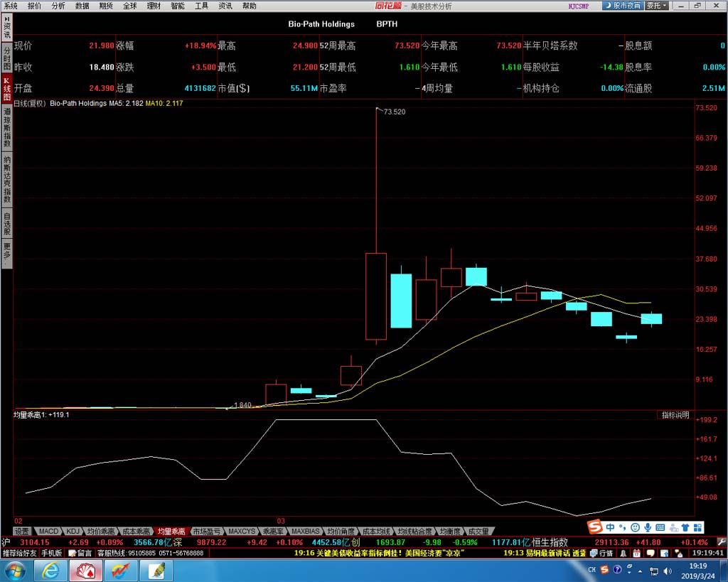
Task: Open the 系统 menu
Action: tap(10, 6)
